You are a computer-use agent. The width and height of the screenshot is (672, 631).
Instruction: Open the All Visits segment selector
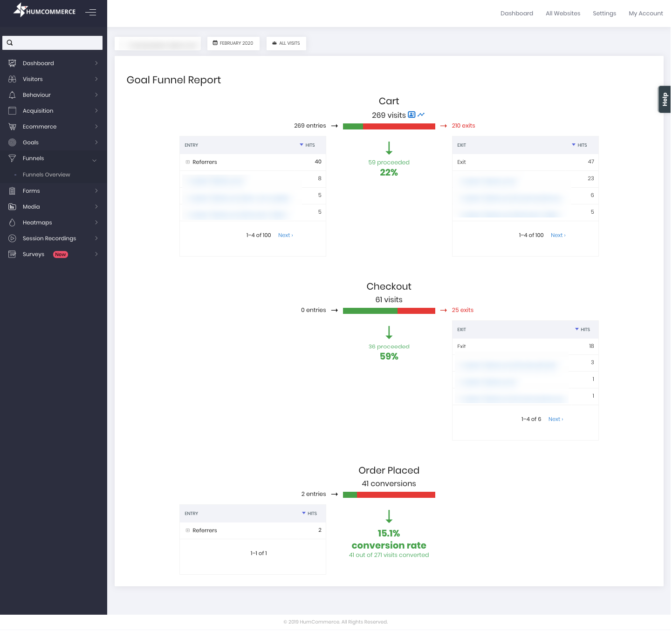286,43
